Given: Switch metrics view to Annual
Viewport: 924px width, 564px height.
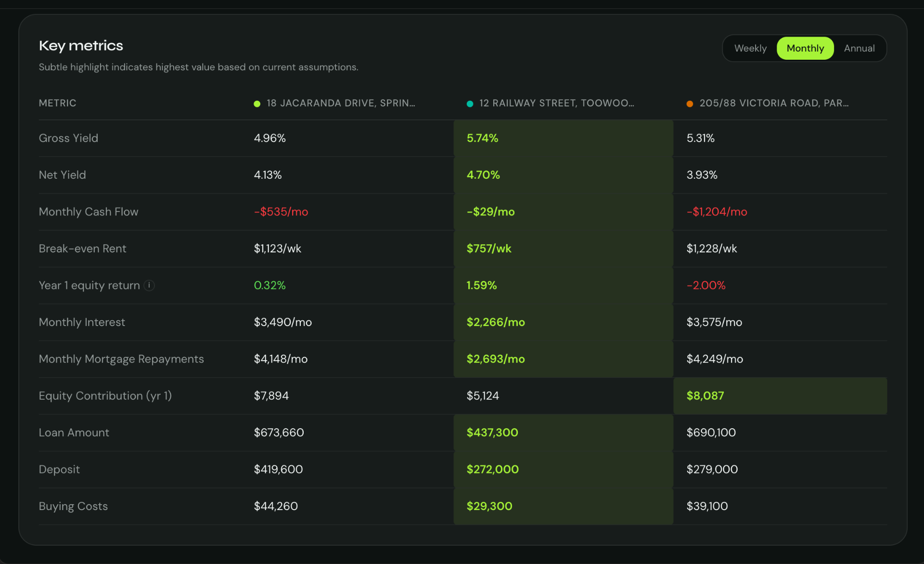Looking at the screenshot, I should coord(859,48).
